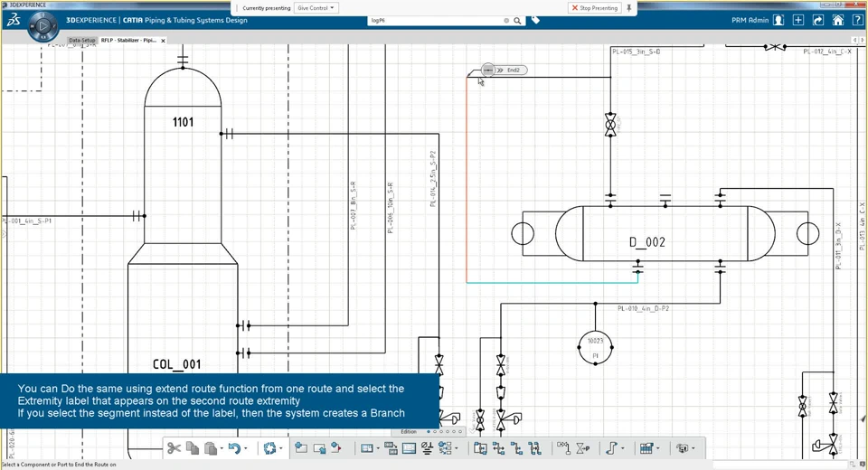
Task: Close the RFLP - Stabilizer tab
Action: [x=164, y=41]
